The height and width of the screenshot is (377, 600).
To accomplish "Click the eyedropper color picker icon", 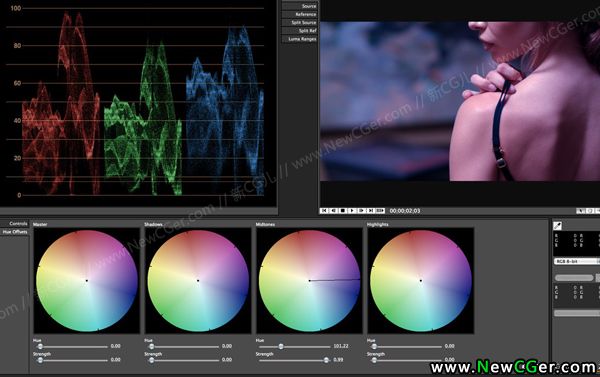I will pos(558,226).
